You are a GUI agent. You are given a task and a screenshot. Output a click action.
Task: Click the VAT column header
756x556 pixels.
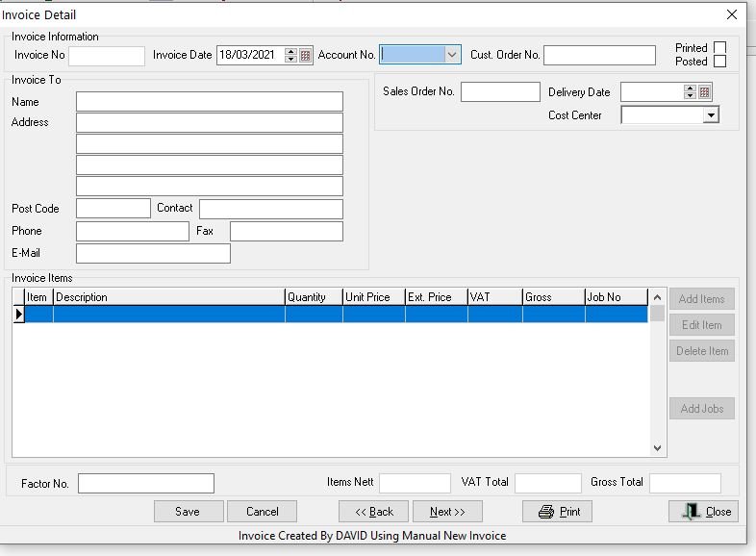pyautogui.click(x=495, y=297)
